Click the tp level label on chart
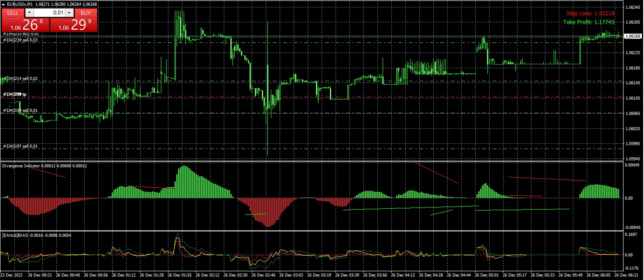 tap(15, 94)
